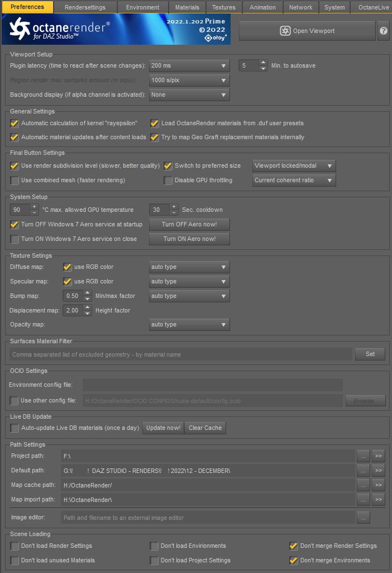
Task: Switch to the Network tab
Action: 301,7
